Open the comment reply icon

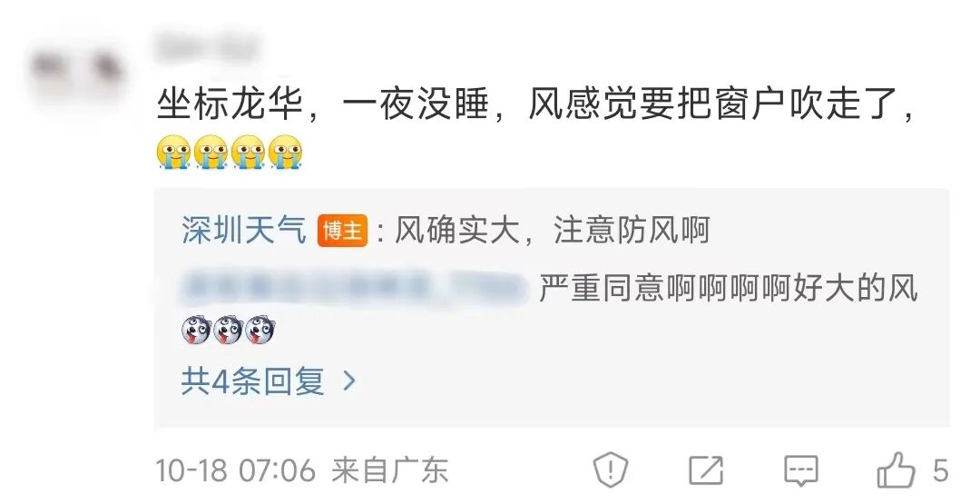pyautogui.click(x=801, y=470)
